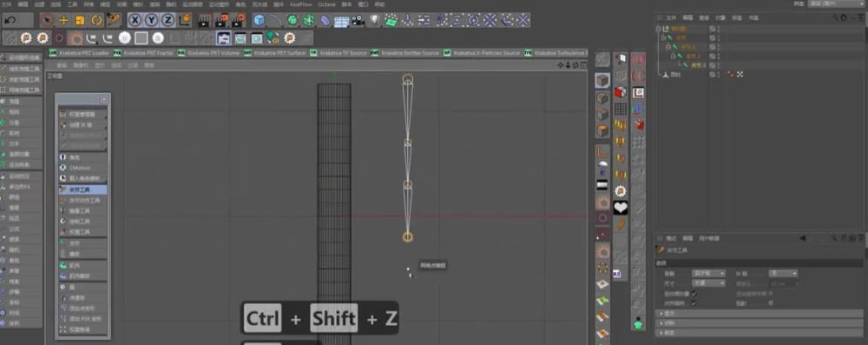This screenshot has height=345, width=868.
Task: Click the search icon in Object Manager
Action: (x=835, y=17)
